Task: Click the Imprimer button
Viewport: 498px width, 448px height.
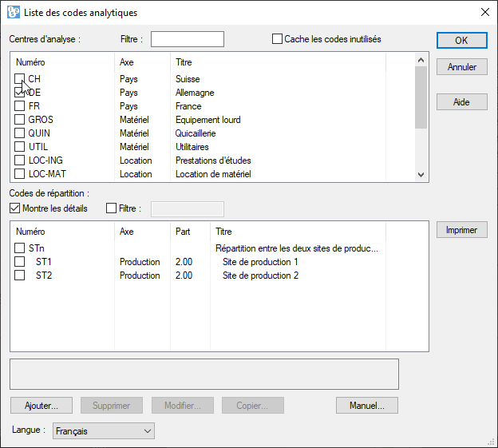Action: click(462, 230)
